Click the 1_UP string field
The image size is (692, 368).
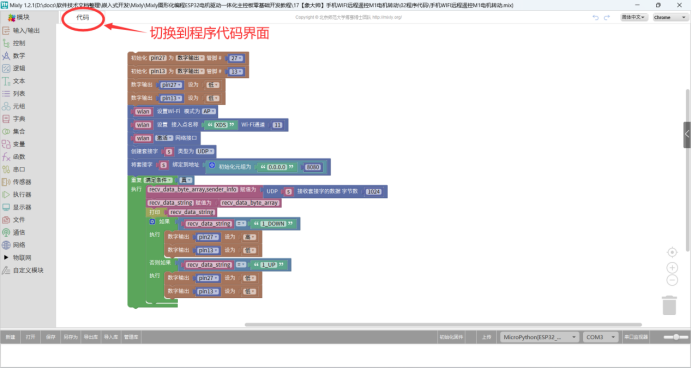pyautogui.click(x=269, y=265)
